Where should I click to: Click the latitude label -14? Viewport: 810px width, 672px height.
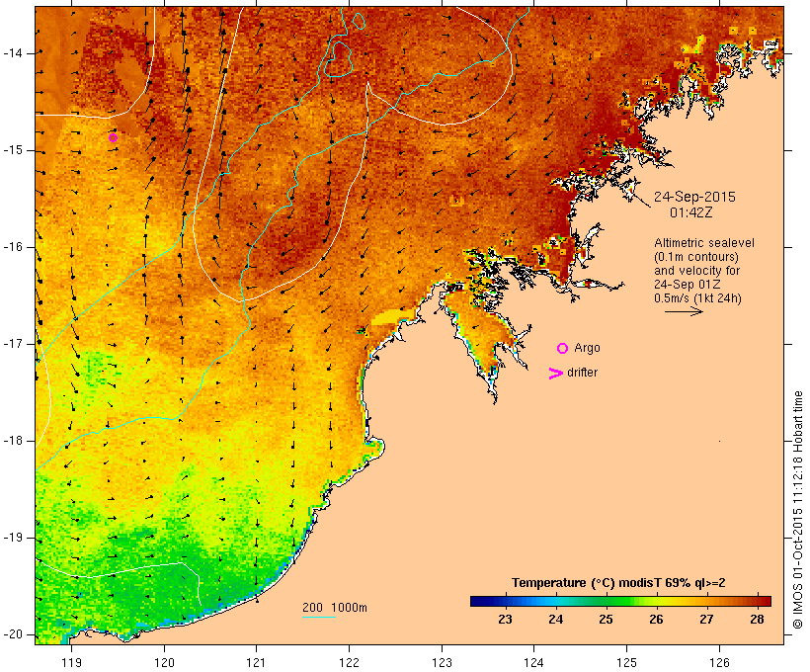pos(13,53)
